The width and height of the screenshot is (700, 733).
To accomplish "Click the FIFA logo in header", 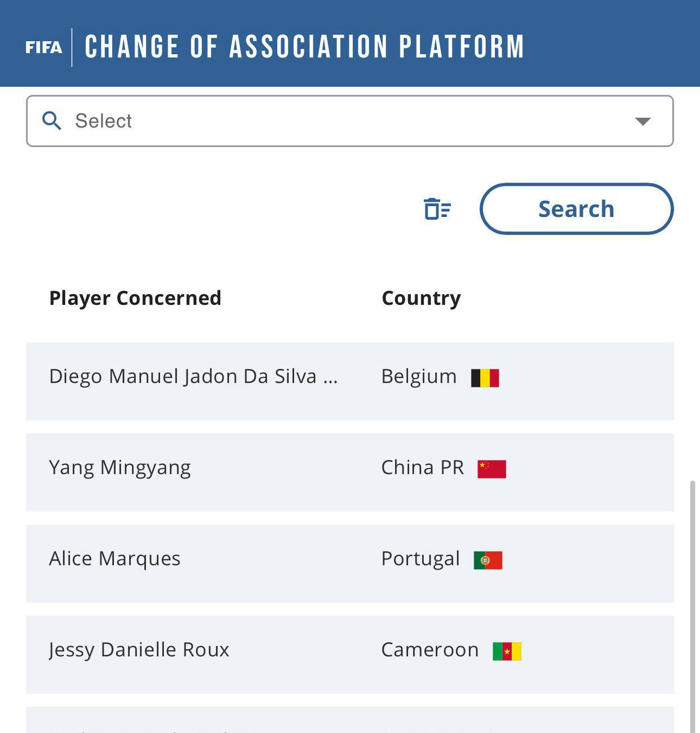I will [43, 47].
